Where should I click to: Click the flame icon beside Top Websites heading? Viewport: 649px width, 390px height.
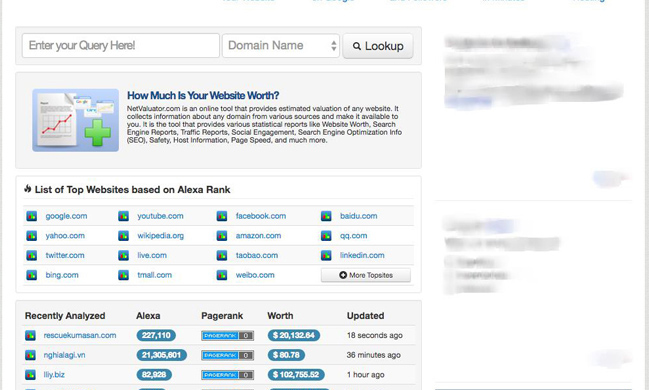[x=28, y=189]
